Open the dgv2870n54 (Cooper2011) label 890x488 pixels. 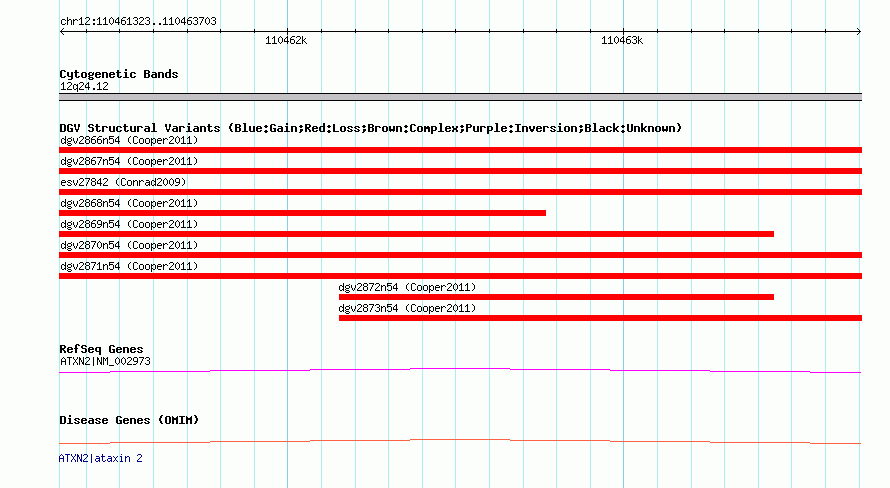click(129, 245)
